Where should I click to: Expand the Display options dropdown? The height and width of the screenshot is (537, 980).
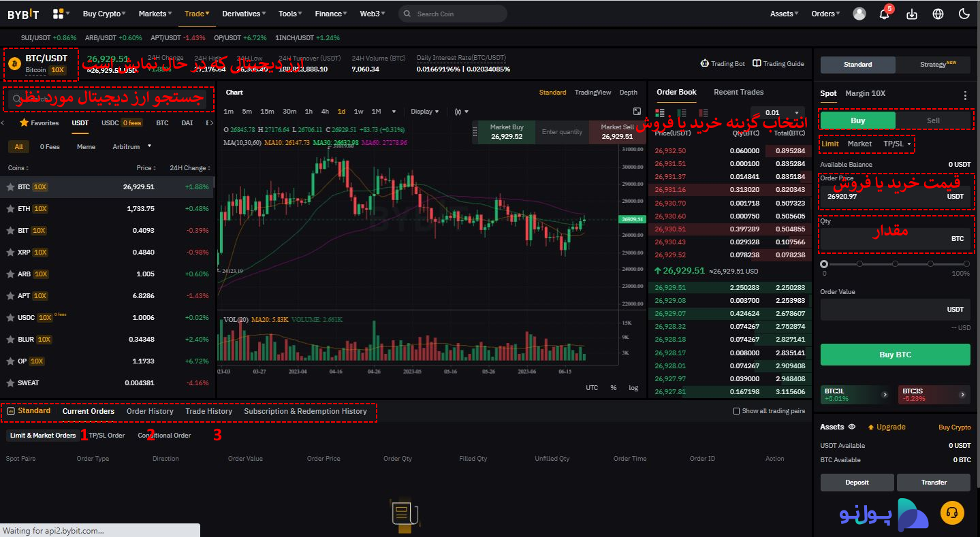(x=425, y=112)
